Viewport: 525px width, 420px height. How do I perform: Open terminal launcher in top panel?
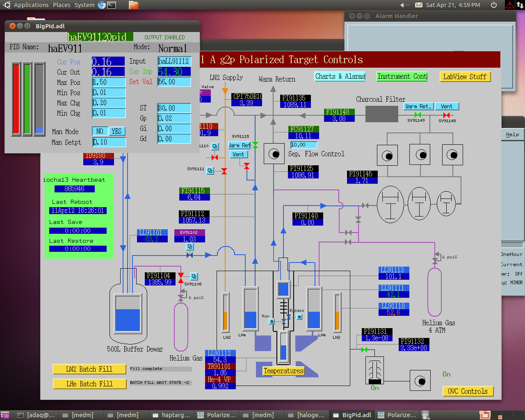click(112, 5)
